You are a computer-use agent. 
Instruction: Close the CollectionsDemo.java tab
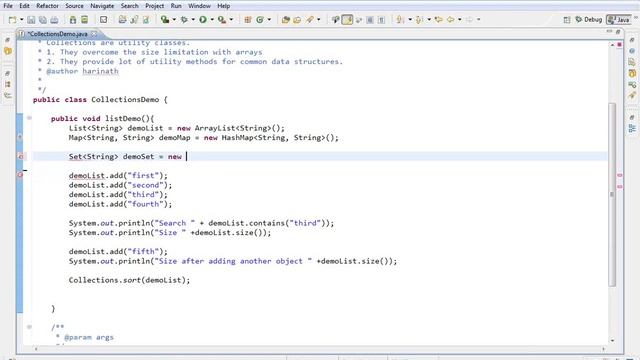coord(94,34)
